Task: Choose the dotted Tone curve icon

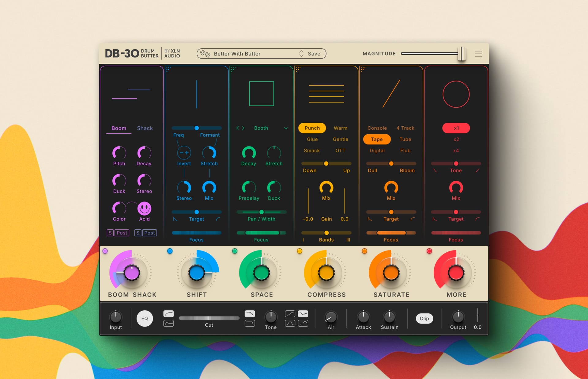Action: [x=303, y=323]
